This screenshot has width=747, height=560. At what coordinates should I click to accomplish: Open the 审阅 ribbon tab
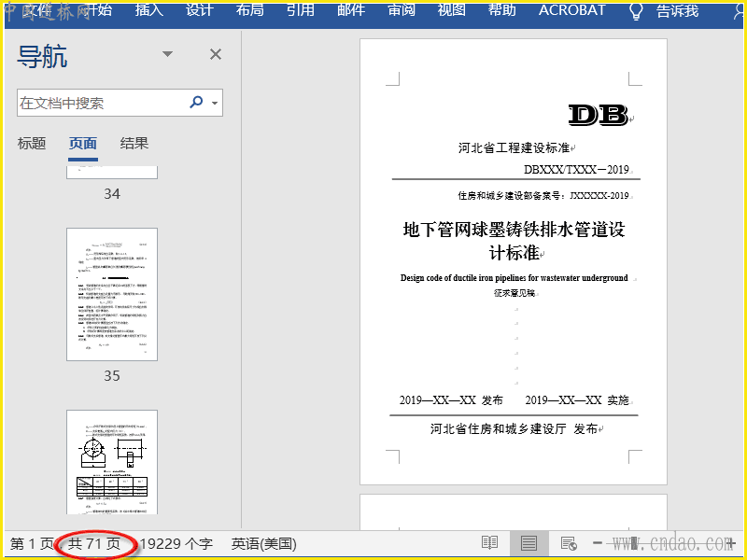pos(402,10)
